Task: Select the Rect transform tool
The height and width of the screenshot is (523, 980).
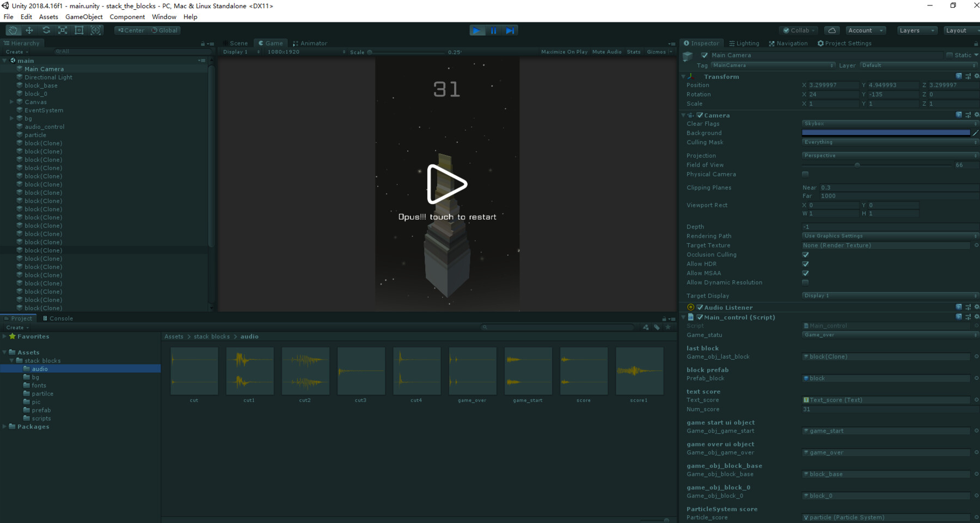Action: click(79, 30)
